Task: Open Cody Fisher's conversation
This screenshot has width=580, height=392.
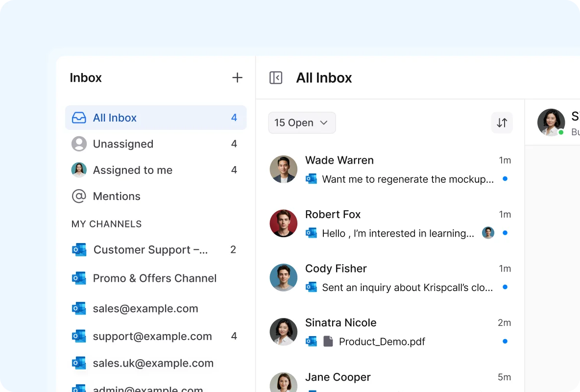Action: pos(390,278)
